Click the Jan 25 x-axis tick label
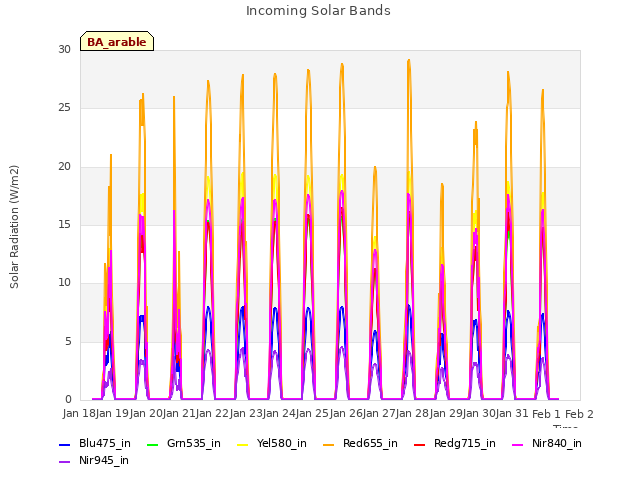This screenshot has height=480, width=640. (312, 413)
